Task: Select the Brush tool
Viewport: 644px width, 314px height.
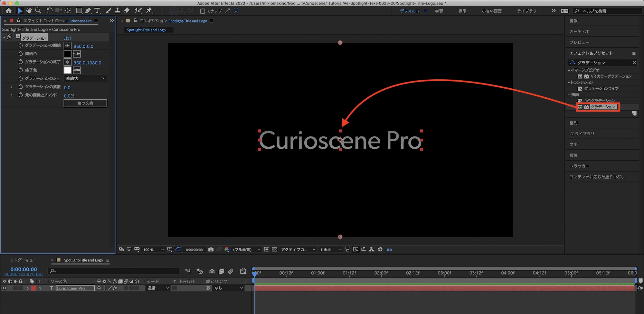Action: [109, 11]
